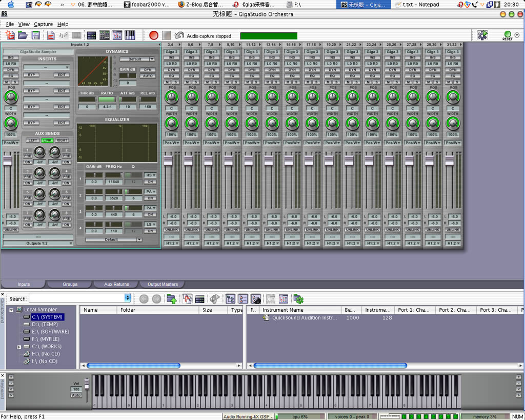Click QuickSound rack loader icon
Screen dimensions: 525x420
(x=200, y=299)
